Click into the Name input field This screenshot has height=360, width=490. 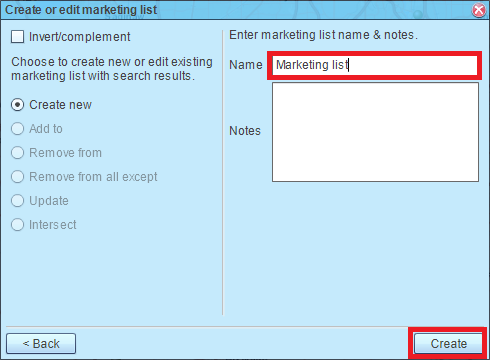pos(375,65)
